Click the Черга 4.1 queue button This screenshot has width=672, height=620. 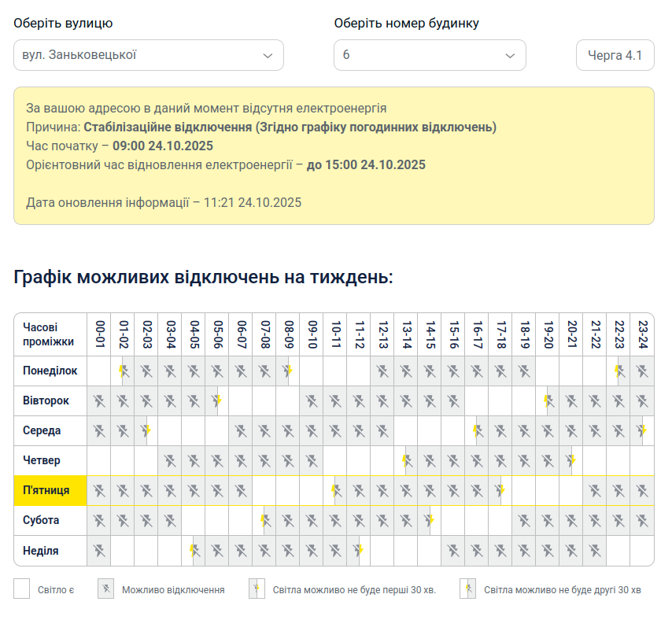(x=615, y=55)
